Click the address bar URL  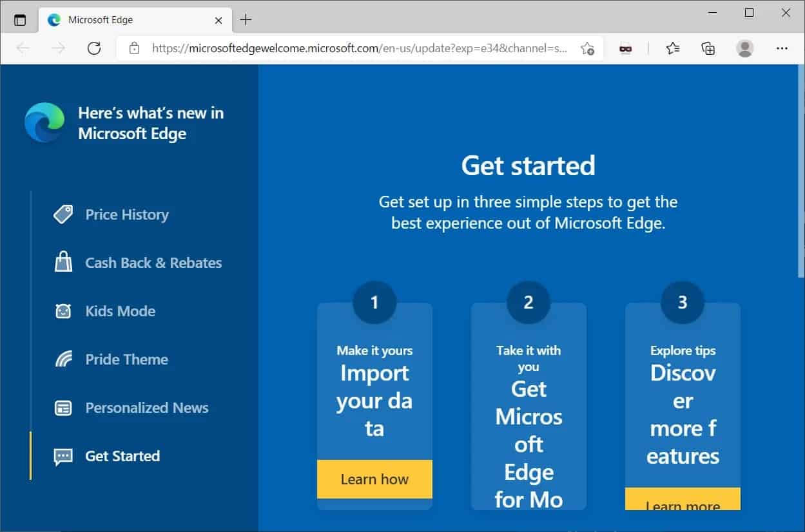360,48
